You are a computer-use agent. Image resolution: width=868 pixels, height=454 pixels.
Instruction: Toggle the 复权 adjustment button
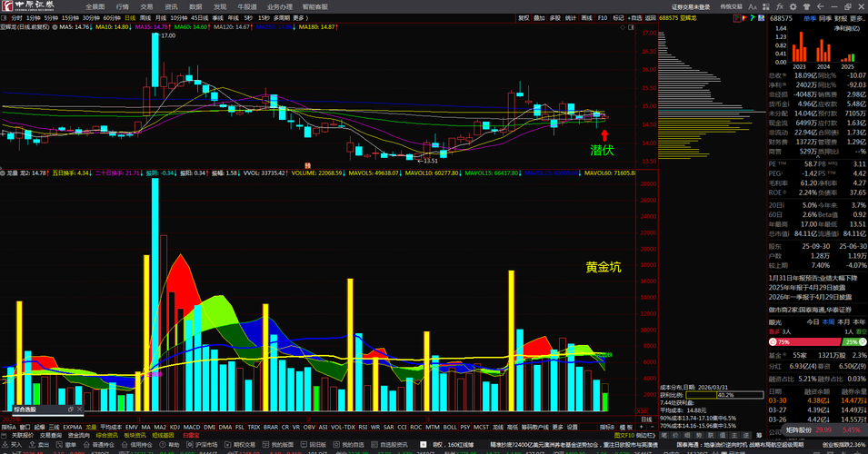(x=524, y=18)
